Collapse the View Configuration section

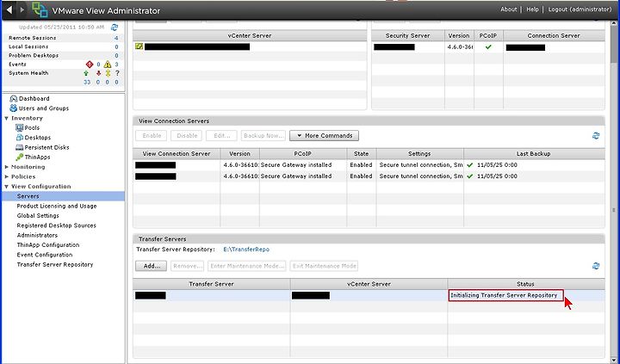pyautogui.click(x=6, y=187)
